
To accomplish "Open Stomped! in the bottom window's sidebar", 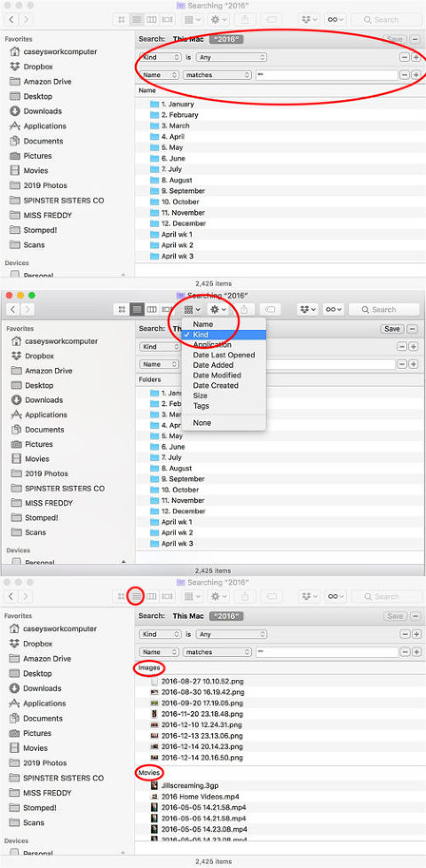I will tap(41, 808).
